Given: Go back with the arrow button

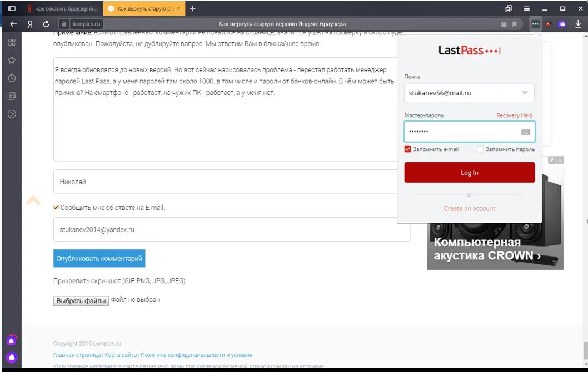Looking at the screenshot, I should click(13, 24).
